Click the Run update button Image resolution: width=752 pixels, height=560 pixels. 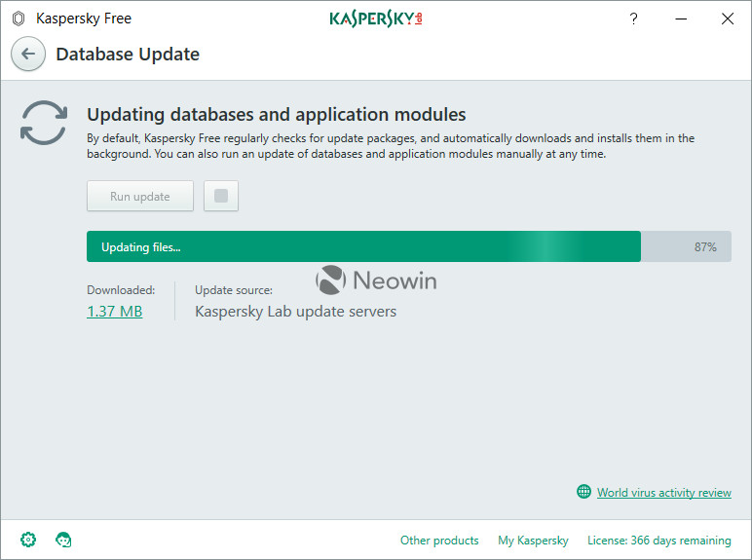click(x=140, y=196)
